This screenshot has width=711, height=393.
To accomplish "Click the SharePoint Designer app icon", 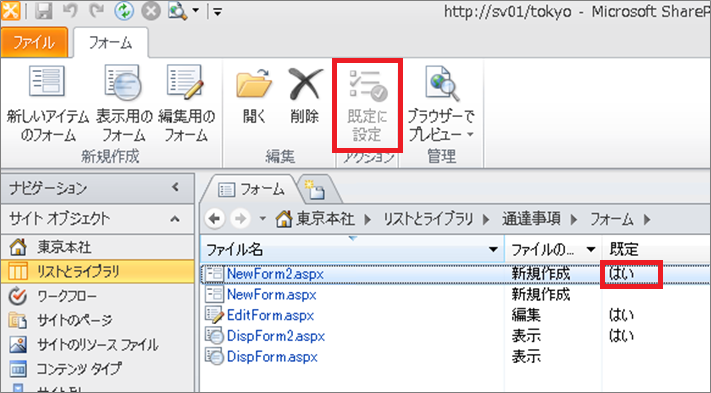I will [x=10, y=10].
